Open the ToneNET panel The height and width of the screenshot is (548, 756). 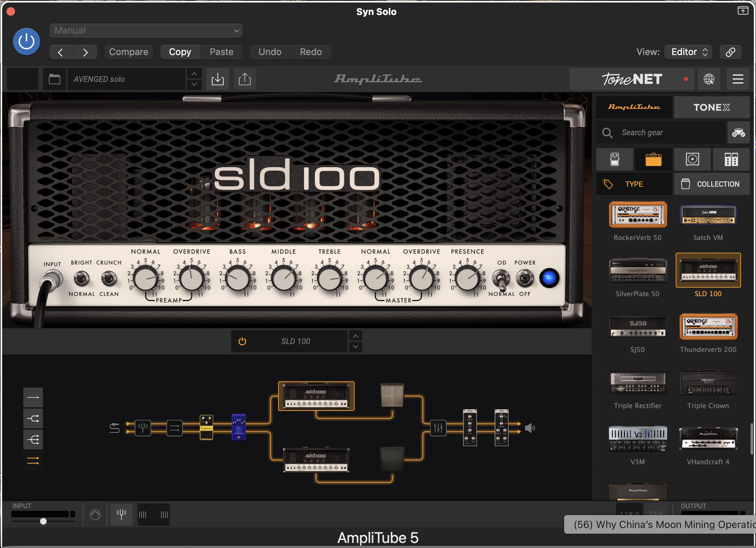pos(632,79)
